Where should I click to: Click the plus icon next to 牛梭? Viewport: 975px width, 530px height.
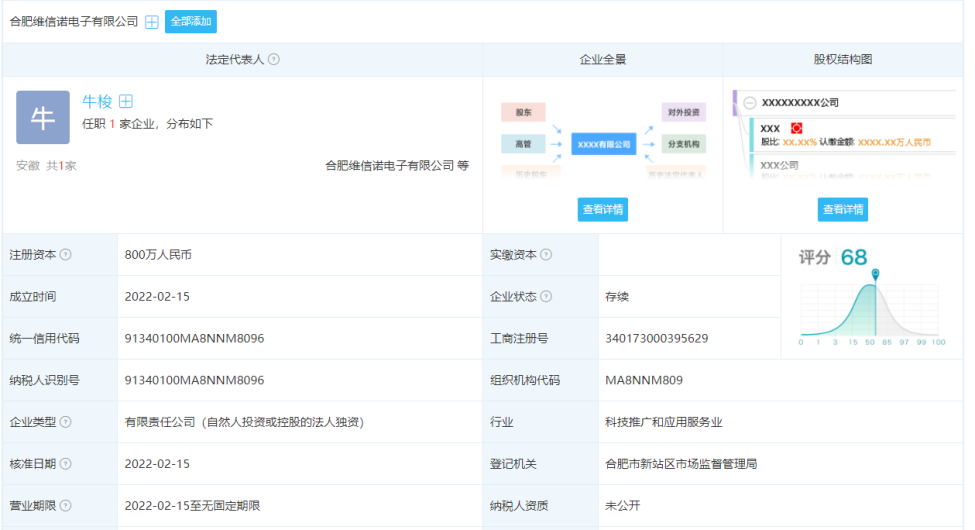click(x=126, y=101)
